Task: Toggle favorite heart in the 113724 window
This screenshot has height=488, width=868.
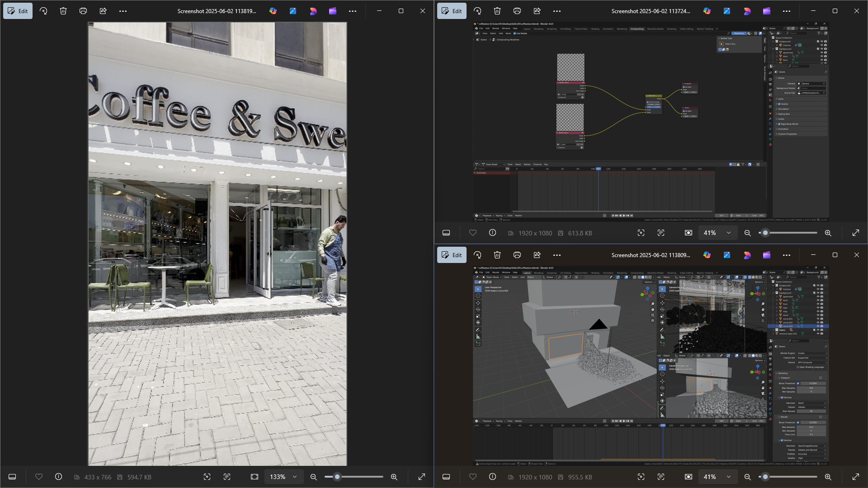Action: click(473, 233)
